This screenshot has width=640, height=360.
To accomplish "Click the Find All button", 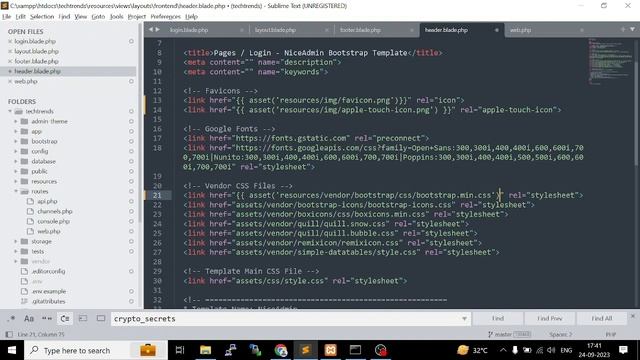I will [x=602, y=318].
